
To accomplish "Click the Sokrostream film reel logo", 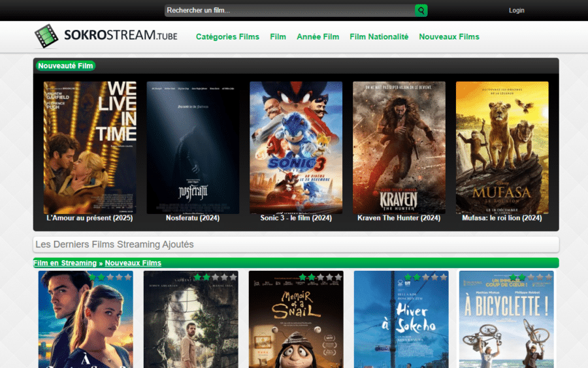I will tap(46, 37).
